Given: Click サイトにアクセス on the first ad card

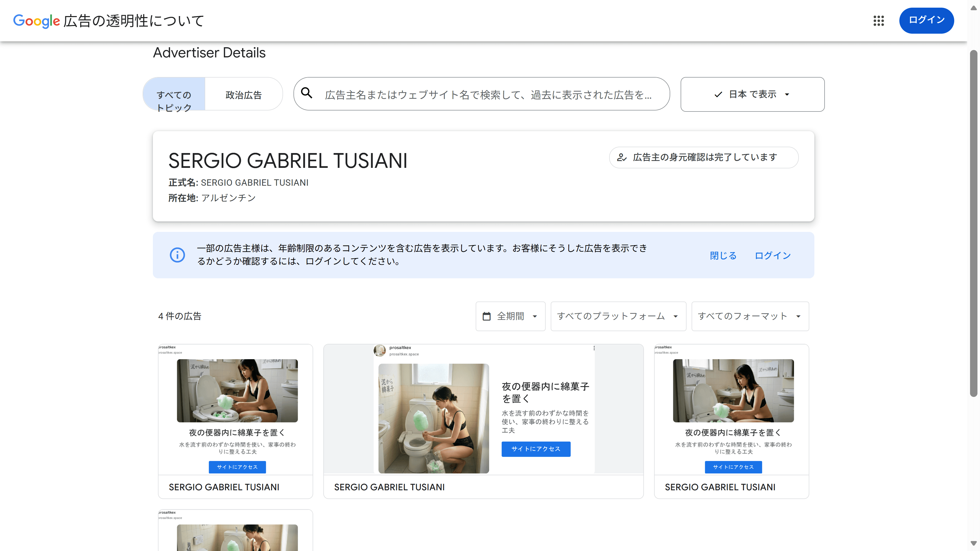Looking at the screenshot, I should coord(237,467).
